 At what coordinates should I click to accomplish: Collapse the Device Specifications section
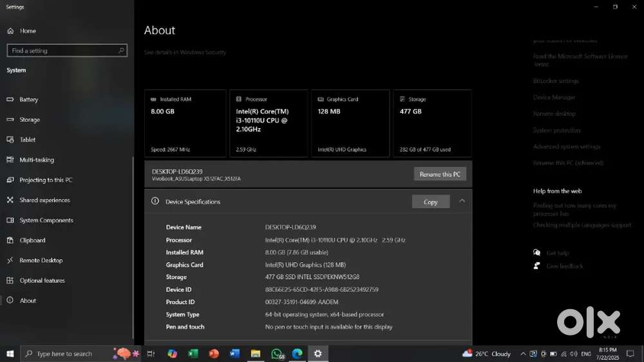click(x=462, y=201)
